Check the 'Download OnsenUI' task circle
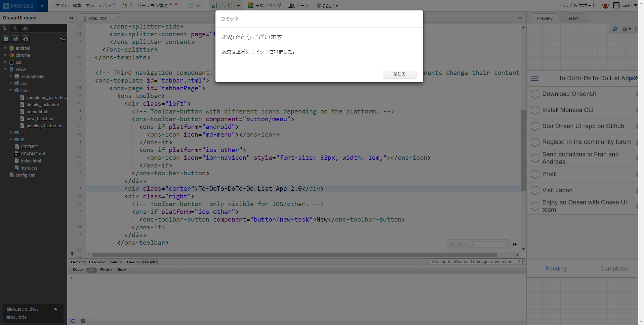The height and width of the screenshot is (325, 644). [535, 94]
